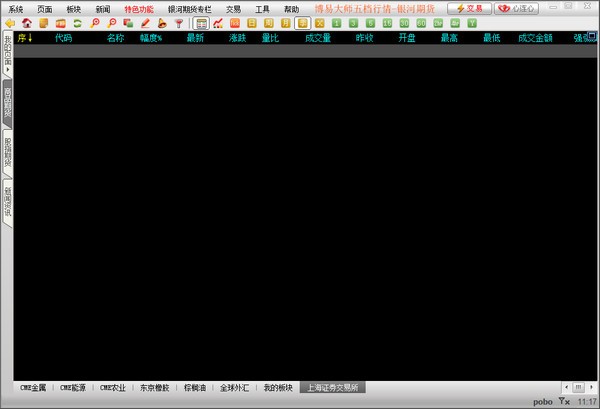Switch to quote table view icon
This screenshot has height=409, width=600.
point(201,23)
